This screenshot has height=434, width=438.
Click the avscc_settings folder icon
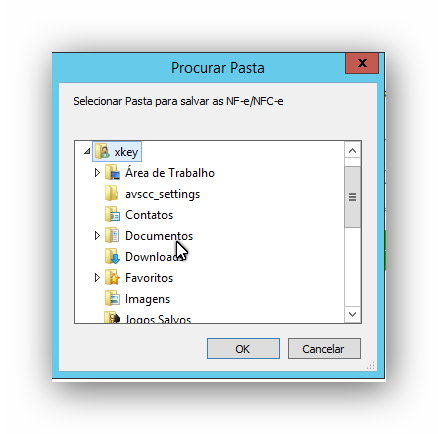coord(111,194)
